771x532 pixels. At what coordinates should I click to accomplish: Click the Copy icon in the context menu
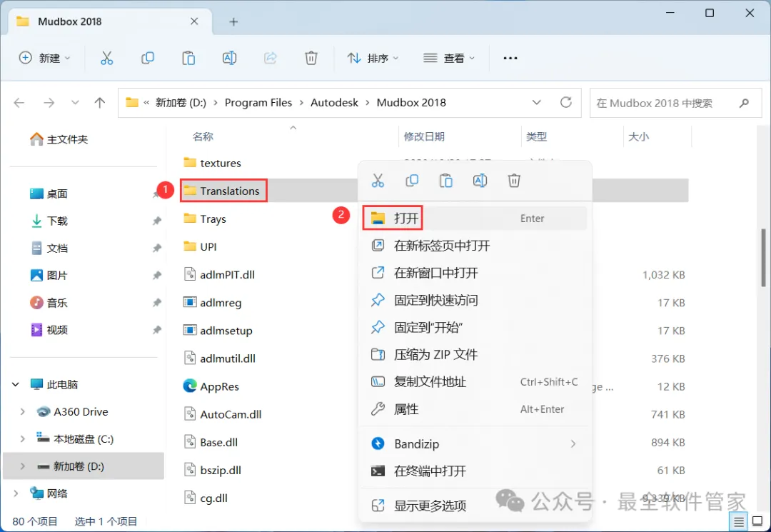pyautogui.click(x=412, y=181)
